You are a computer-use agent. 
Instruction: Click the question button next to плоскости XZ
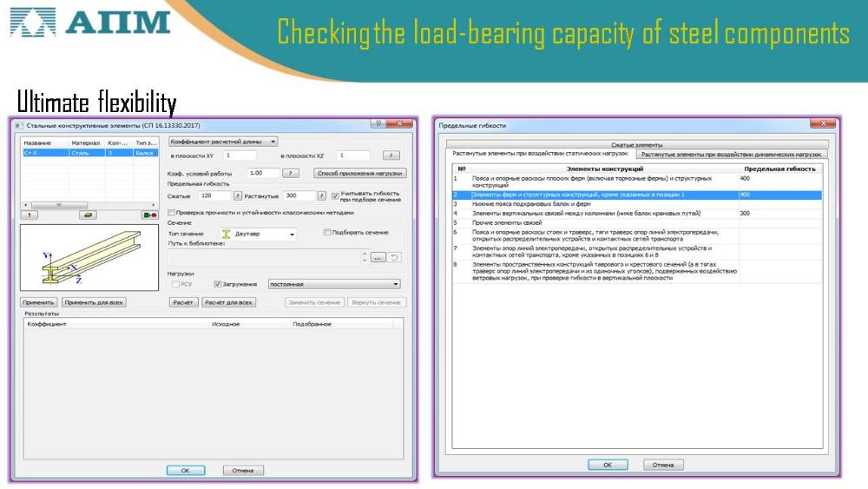(x=391, y=155)
